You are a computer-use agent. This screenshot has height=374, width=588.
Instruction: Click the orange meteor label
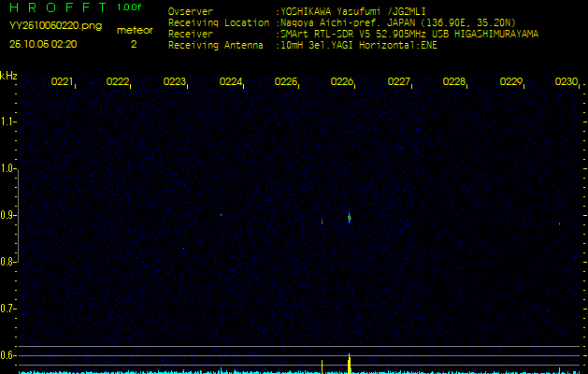pos(135,30)
